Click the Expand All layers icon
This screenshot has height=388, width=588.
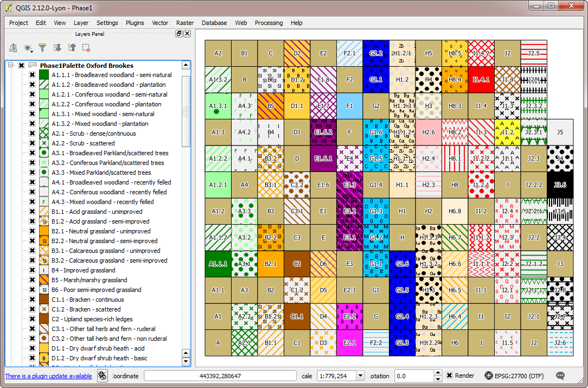coord(58,48)
